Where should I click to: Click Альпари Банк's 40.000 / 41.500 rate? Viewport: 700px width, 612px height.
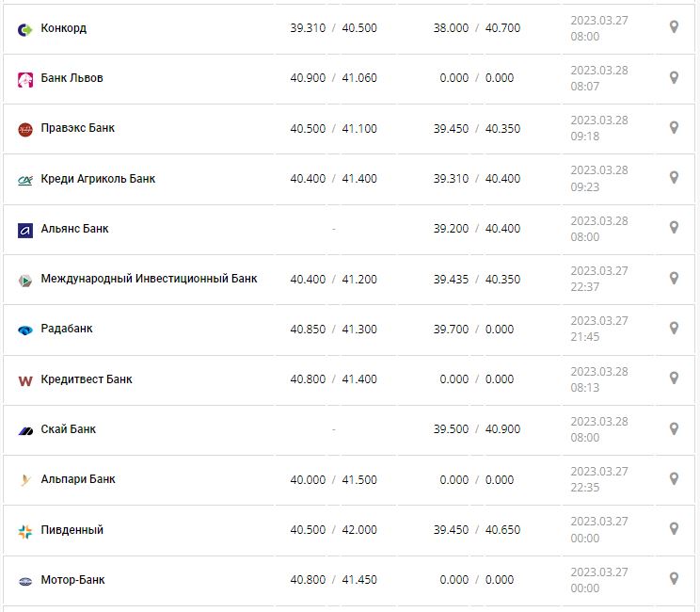[333, 480]
